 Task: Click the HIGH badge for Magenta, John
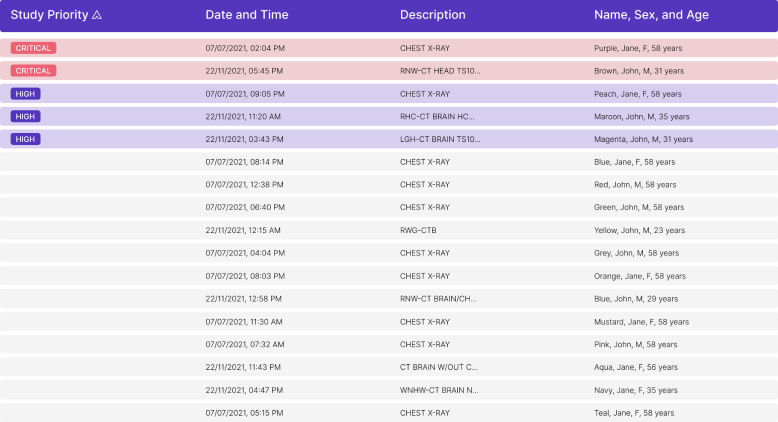pos(25,139)
